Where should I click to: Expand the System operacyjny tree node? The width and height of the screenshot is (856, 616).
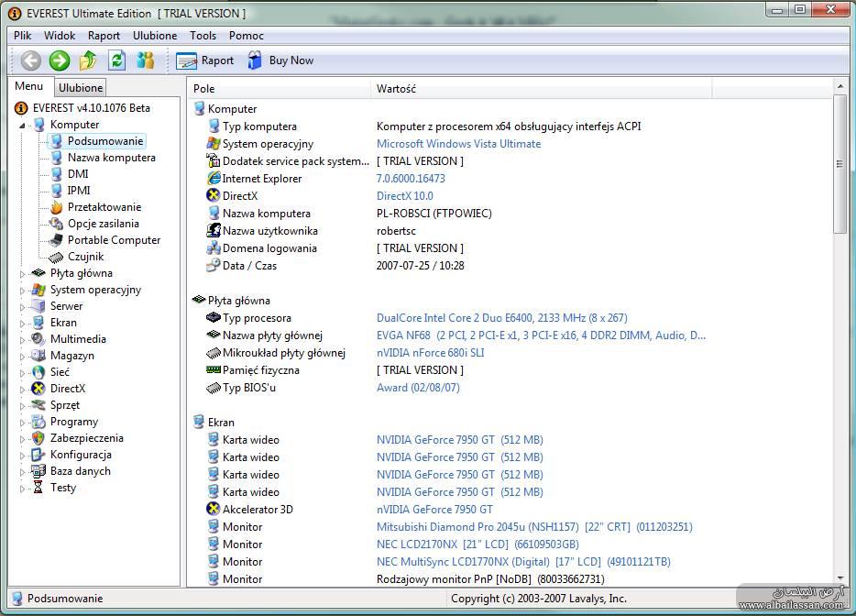22,291
